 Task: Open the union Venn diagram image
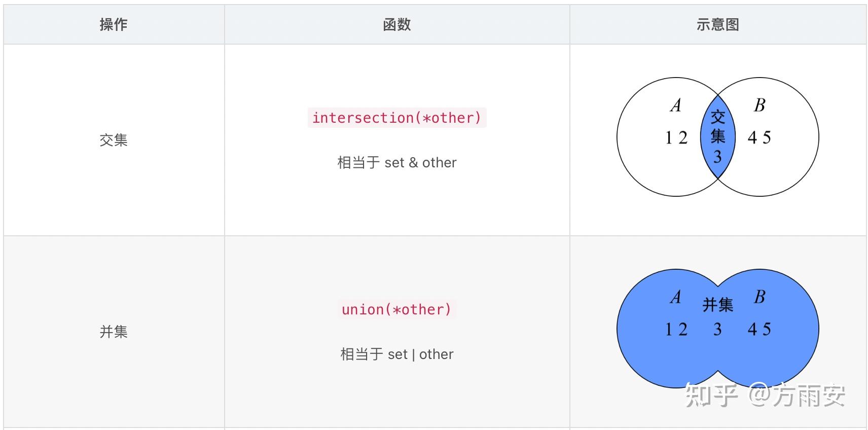717,329
